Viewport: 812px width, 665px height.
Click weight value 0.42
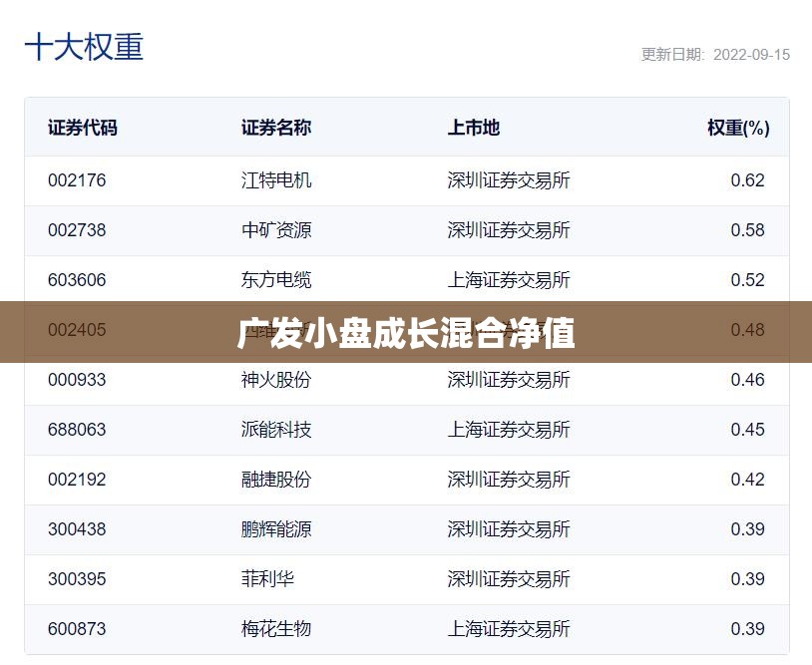(747, 480)
